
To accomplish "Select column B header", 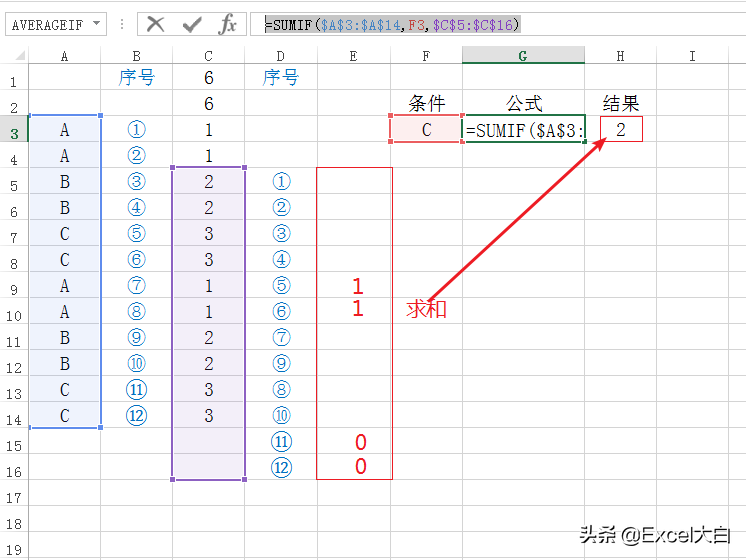I will [137, 56].
